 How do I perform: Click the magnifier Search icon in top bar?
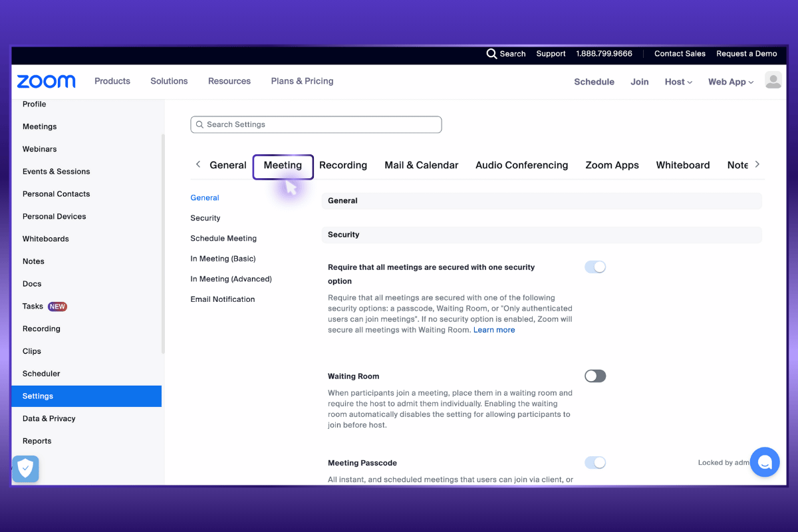click(x=491, y=54)
